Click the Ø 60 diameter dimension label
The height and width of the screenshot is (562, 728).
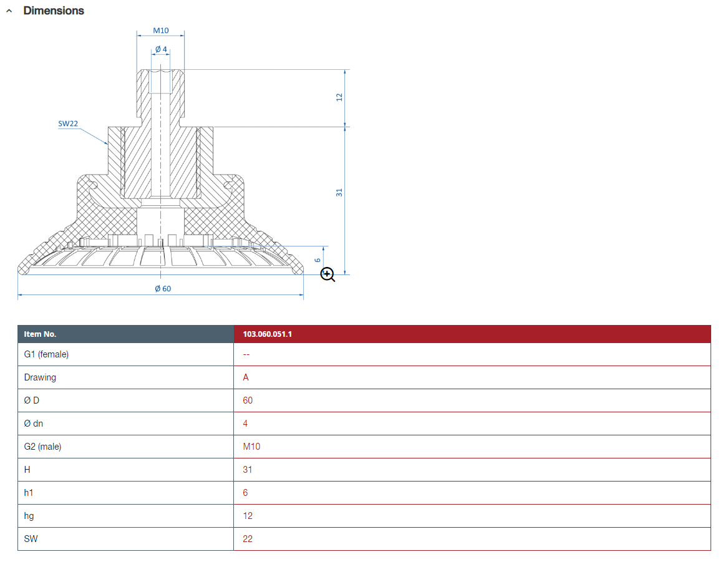[162, 289]
